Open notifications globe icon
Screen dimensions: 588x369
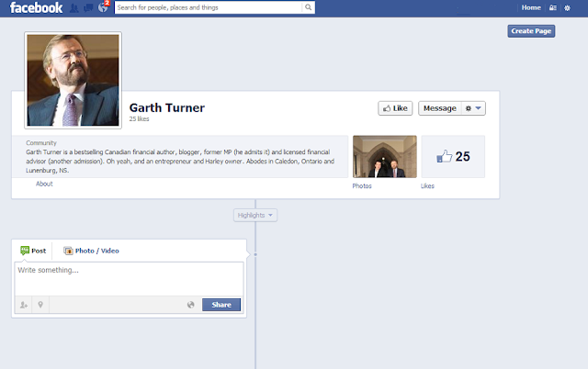point(102,7)
